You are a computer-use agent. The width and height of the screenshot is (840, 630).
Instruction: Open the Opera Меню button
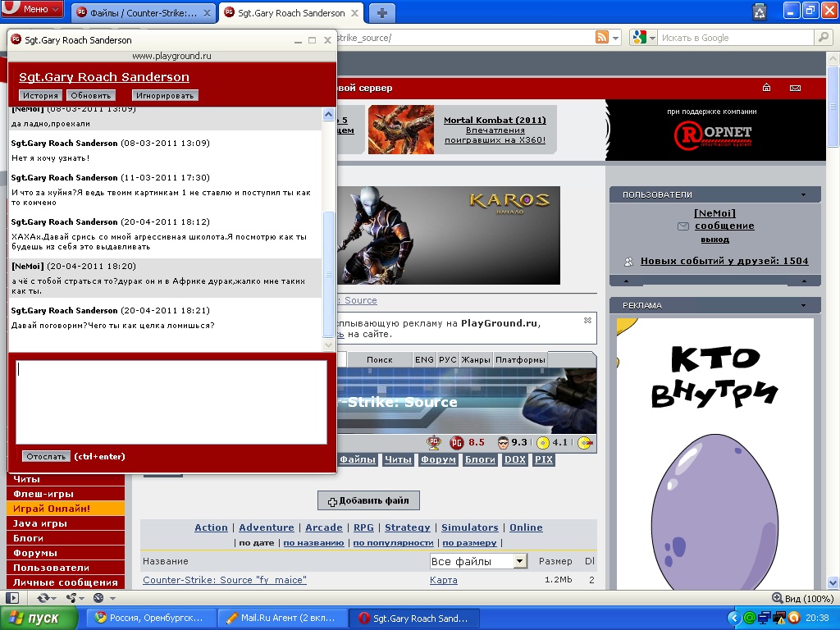click(x=32, y=9)
